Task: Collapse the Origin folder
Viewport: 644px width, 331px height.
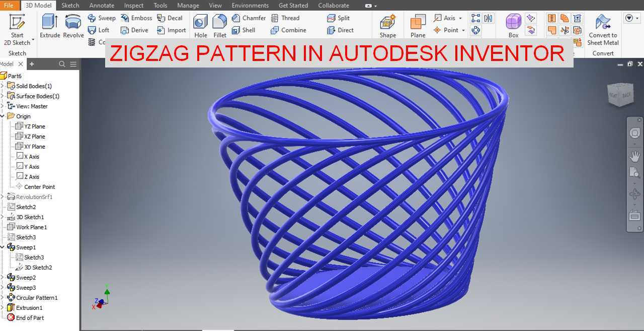Action: pyautogui.click(x=3, y=116)
